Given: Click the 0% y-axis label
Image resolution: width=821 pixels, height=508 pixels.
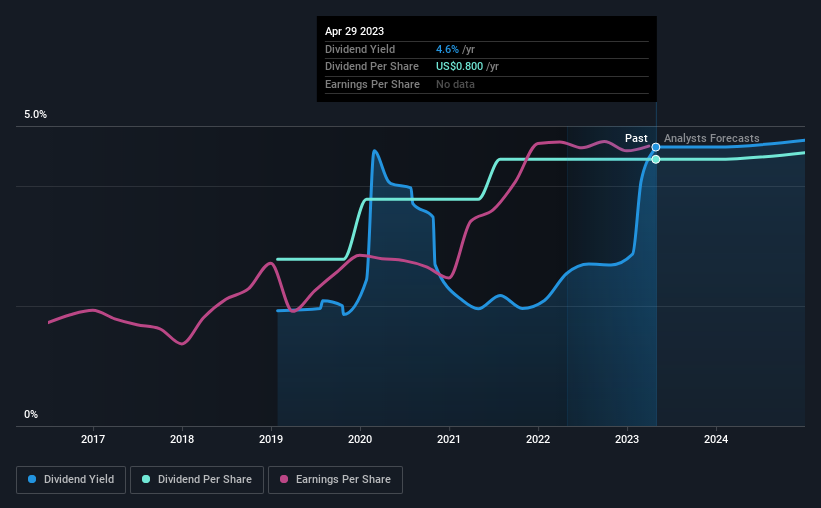Looking at the screenshot, I should (31, 414).
